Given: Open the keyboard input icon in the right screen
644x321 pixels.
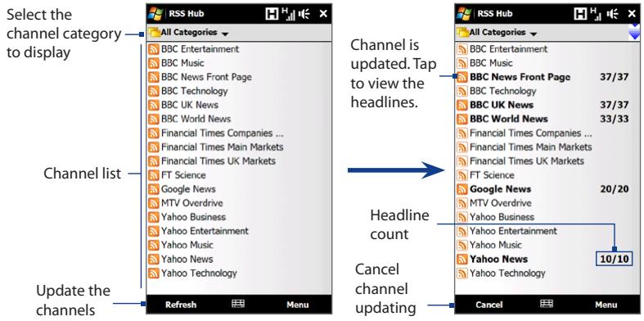Looking at the screenshot, I should (x=547, y=304).
